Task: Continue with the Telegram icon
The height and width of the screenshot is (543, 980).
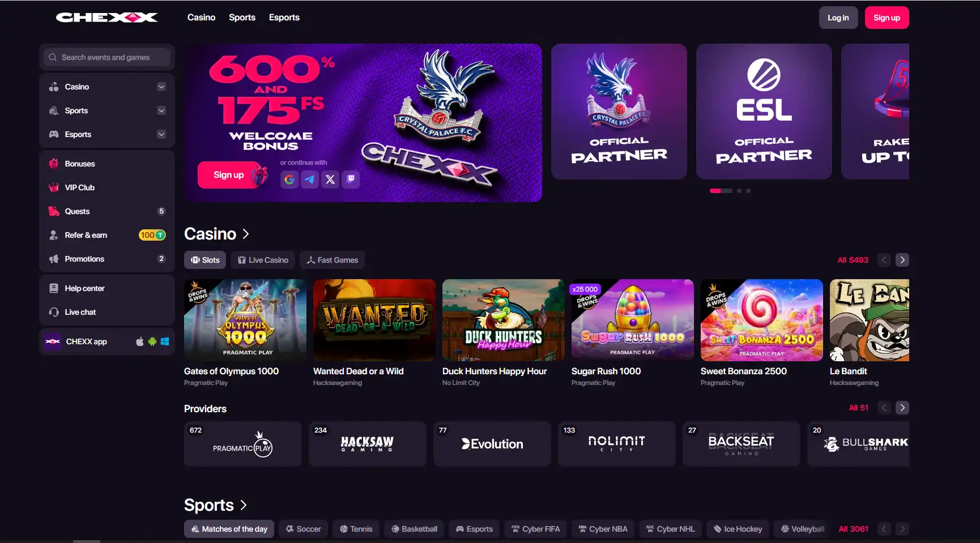Action: click(310, 179)
